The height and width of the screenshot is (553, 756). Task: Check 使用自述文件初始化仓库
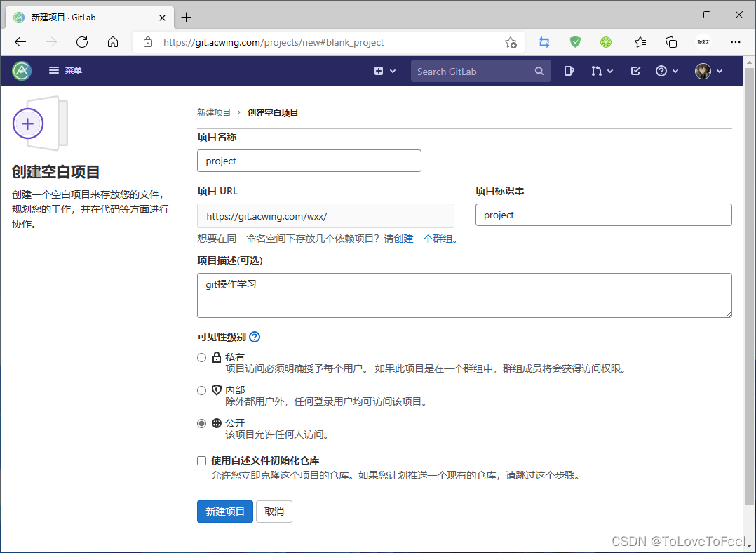(x=201, y=460)
